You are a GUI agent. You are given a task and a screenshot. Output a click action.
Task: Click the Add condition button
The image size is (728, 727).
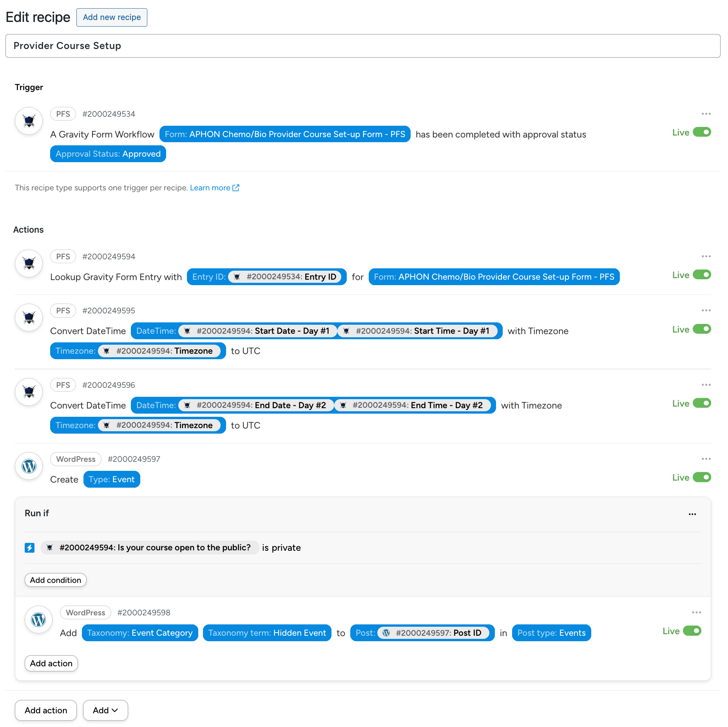pos(56,580)
